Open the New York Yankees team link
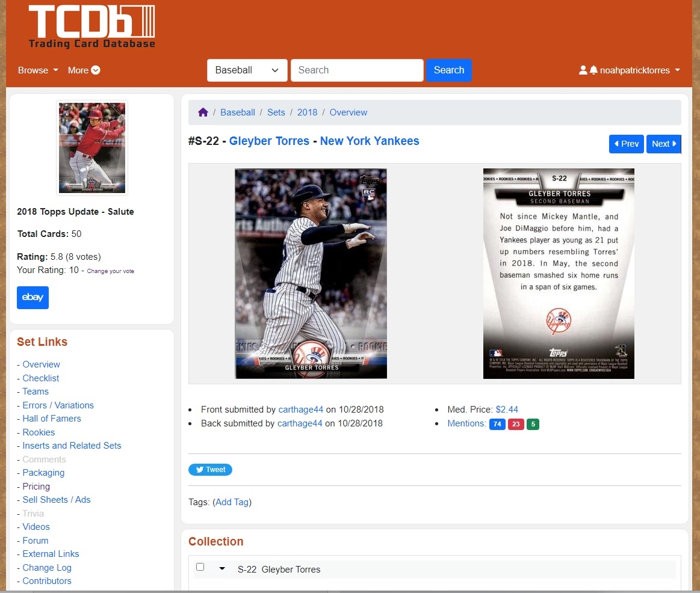 pyautogui.click(x=370, y=141)
